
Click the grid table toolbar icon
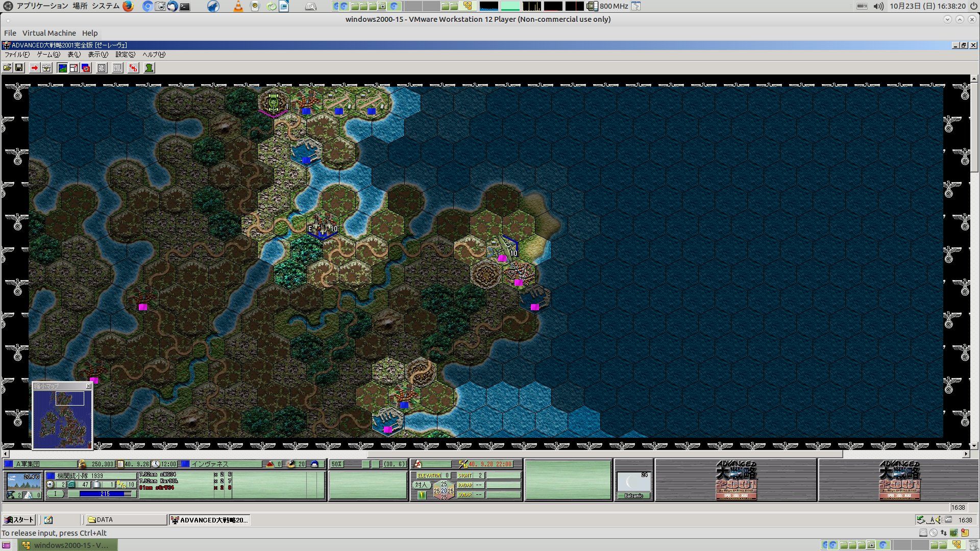coord(102,68)
